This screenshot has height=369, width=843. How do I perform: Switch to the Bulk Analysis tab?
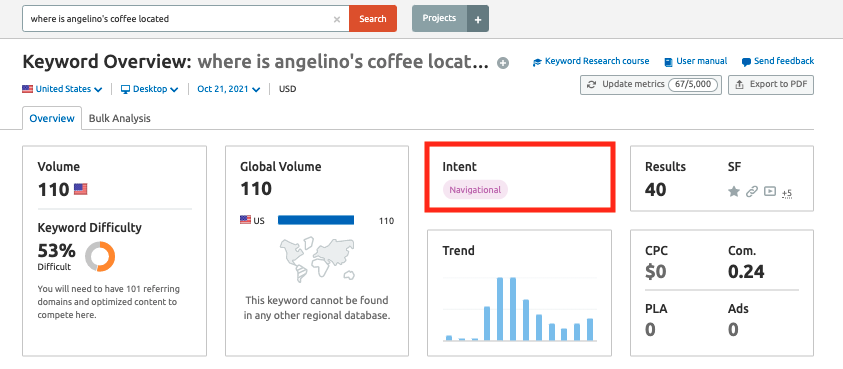pos(119,118)
